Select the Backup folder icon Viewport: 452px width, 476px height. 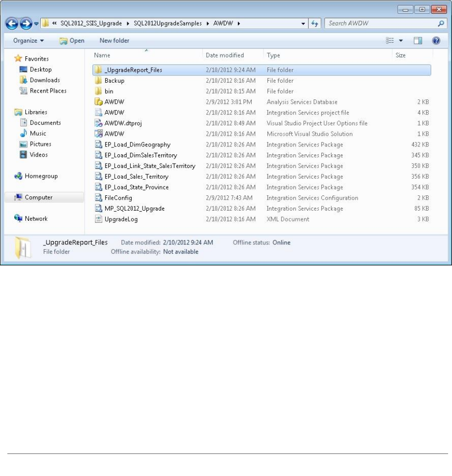(x=98, y=80)
